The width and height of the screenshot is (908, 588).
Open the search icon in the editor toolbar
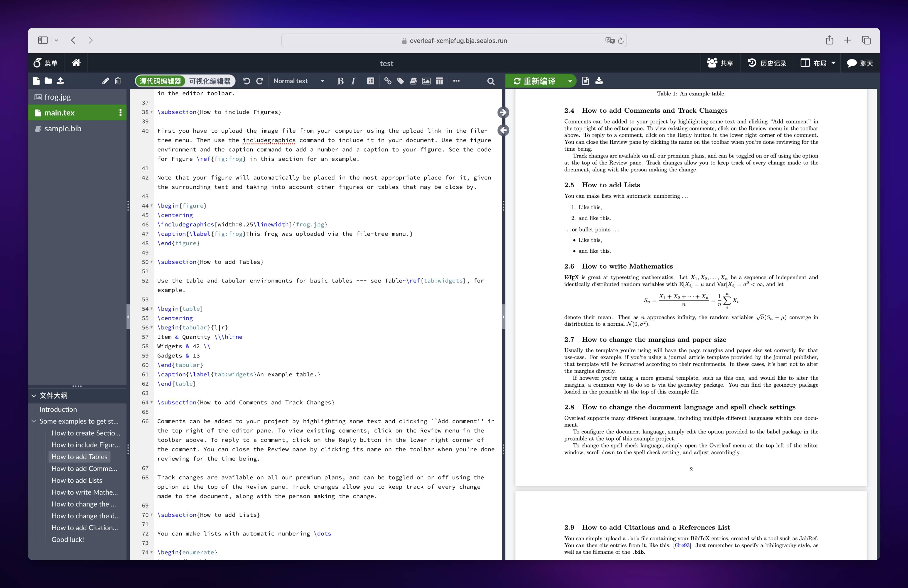point(491,81)
